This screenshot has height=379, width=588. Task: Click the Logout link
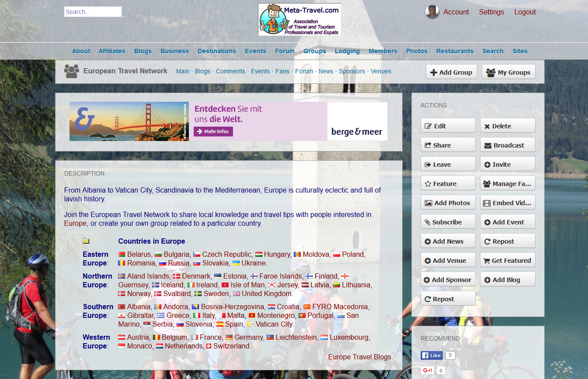coord(525,12)
